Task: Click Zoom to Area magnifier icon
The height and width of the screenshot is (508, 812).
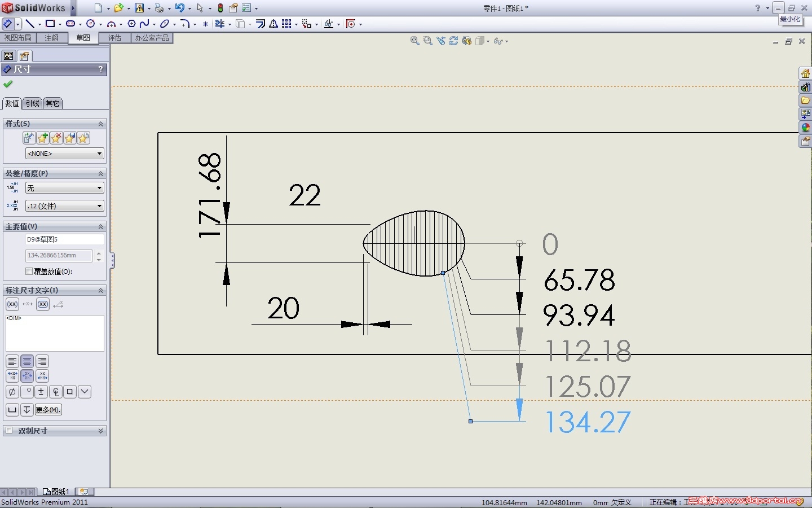Action: point(427,41)
